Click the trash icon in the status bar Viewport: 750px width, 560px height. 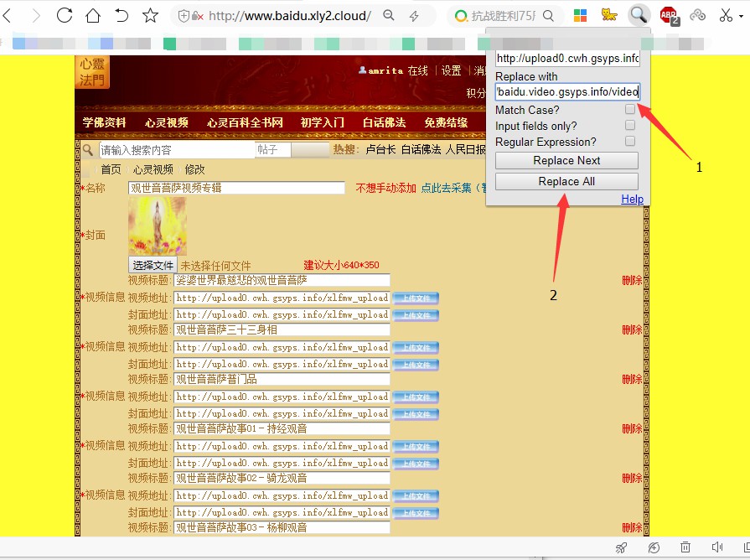coord(685,547)
